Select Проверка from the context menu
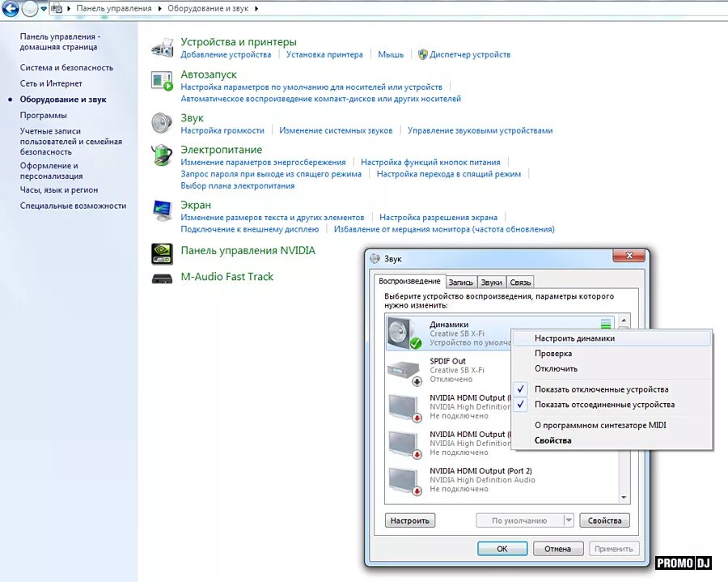The height and width of the screenshot is (582, 728). (612, 354)
